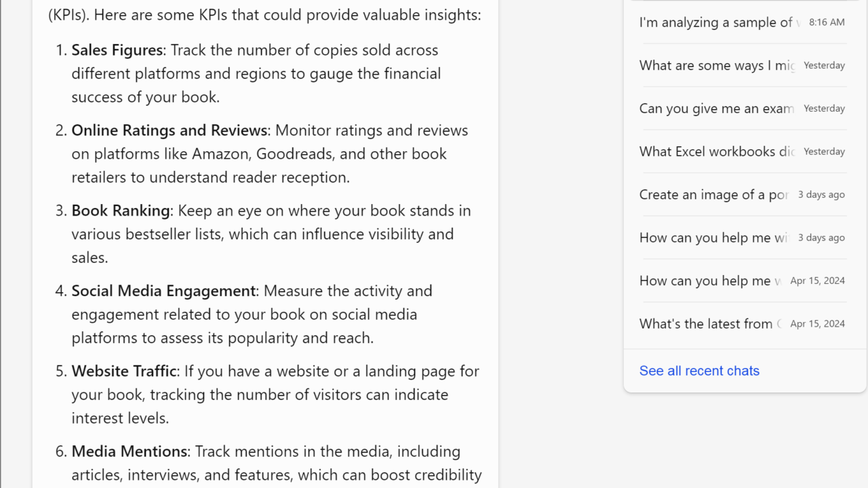Click the bold "Sales Figures" heading

(117, 50)
